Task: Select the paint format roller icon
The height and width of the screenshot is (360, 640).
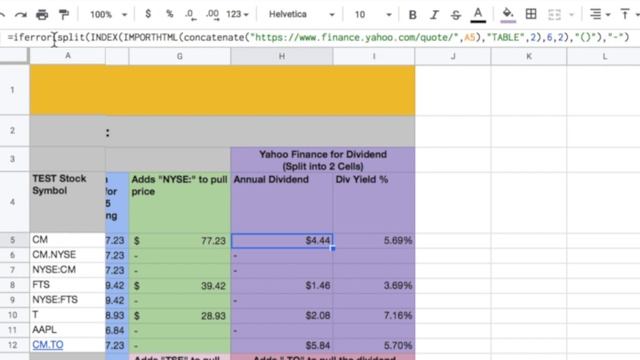Action: (64, 15)
